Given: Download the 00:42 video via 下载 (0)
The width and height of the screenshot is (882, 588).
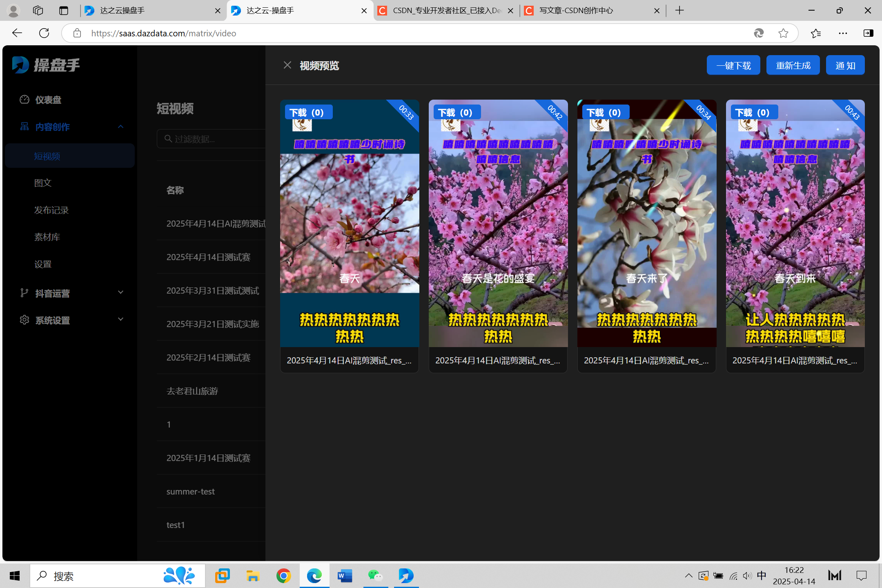Looking at the screenshot, I should coord(457,112).
